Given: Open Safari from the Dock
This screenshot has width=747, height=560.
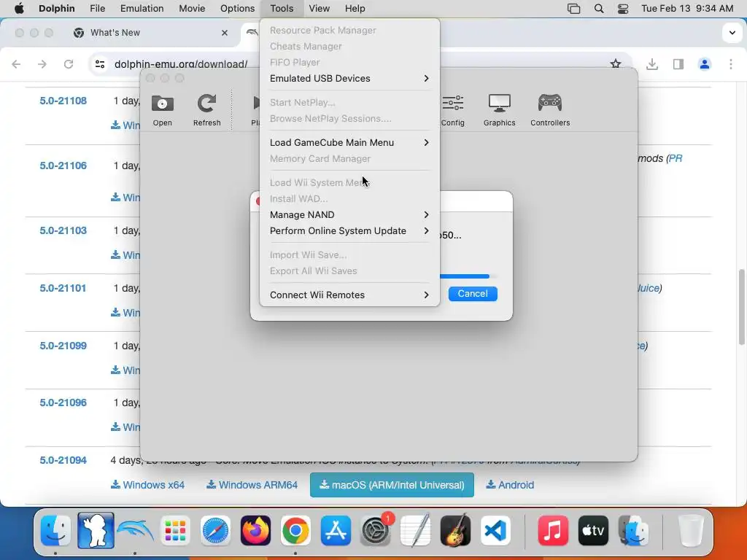Looking at the screenshot, I should point(215,530).
